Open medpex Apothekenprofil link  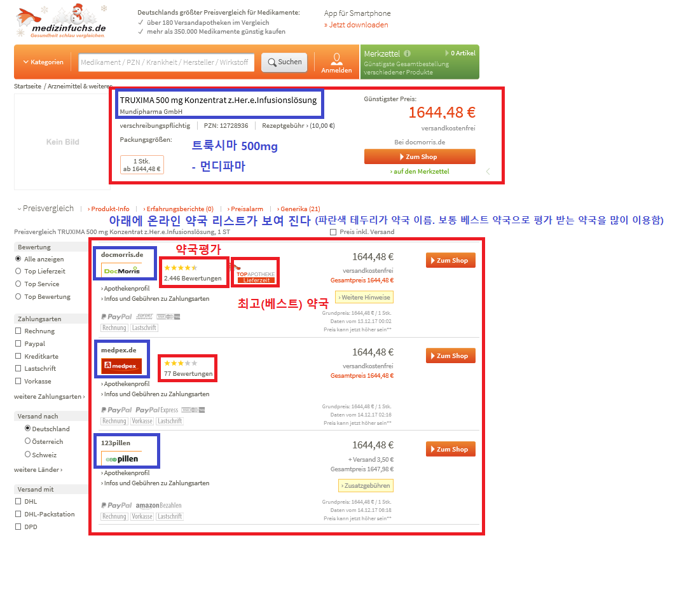pyautogui.click(x=125, y=384)
